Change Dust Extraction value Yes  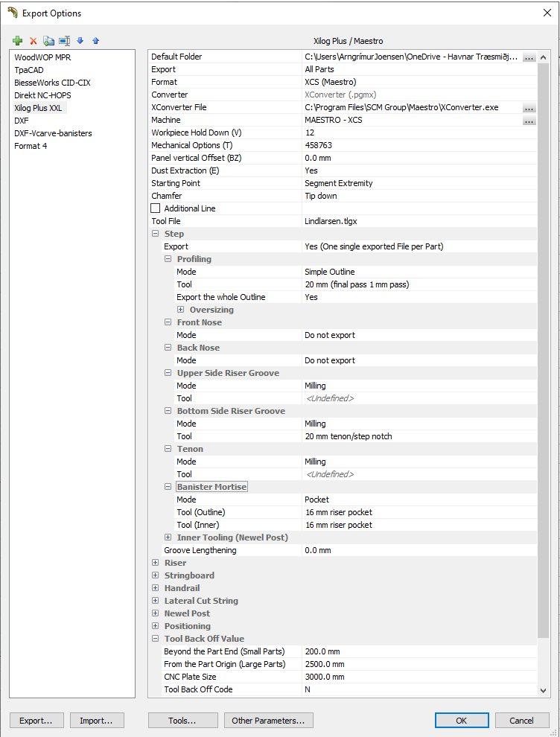[x=419, y=171]
